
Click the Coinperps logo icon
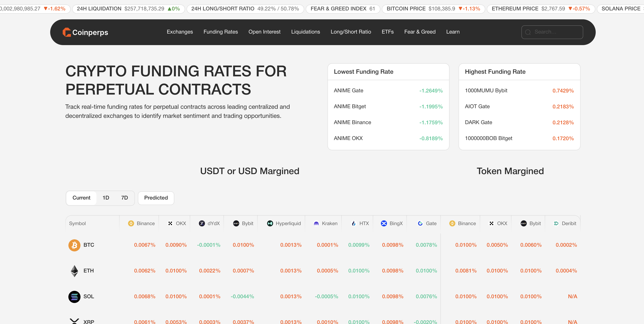(x=66, y=32)
